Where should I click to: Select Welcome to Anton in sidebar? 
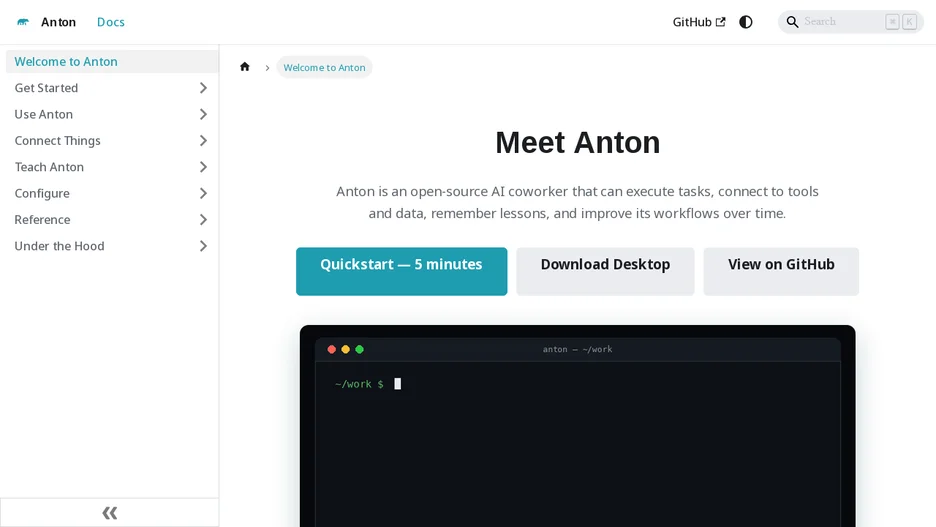pos(112,61)
